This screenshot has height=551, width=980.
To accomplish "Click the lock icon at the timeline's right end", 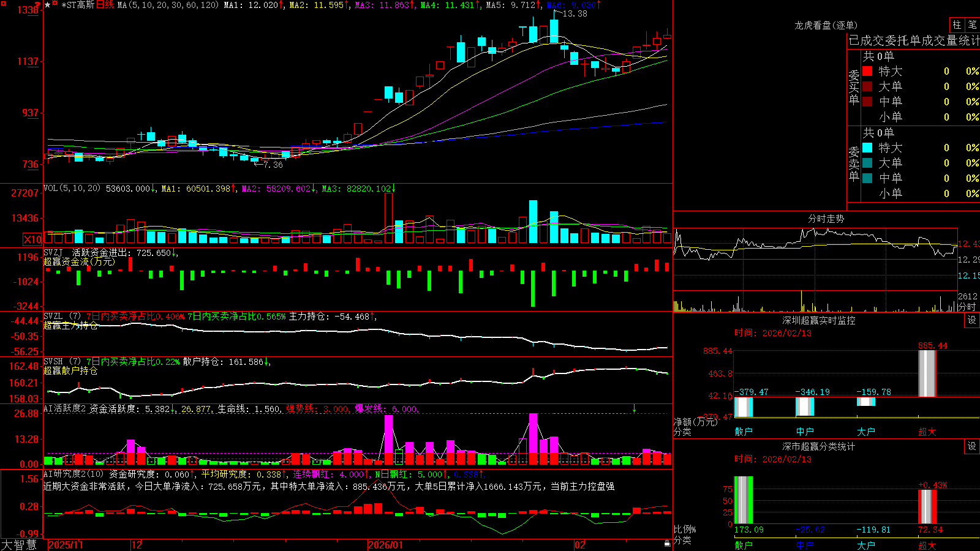I will click(668, 544).
